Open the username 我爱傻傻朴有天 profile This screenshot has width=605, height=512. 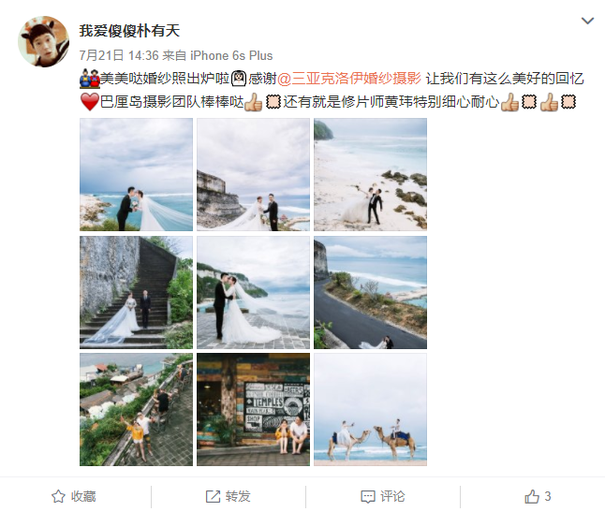(x=130, y=31)
